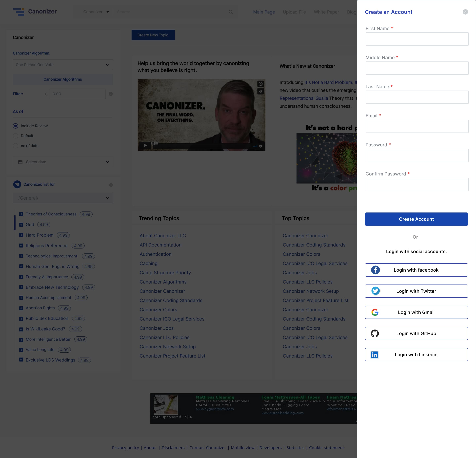Open the Canonizer search scope dropdown

[96, 12]
